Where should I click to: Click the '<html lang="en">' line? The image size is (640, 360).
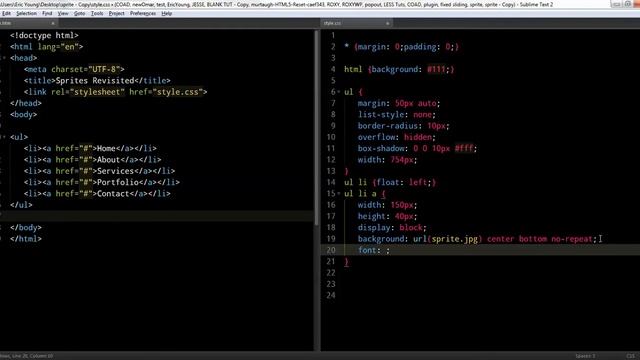click(47, 47)
